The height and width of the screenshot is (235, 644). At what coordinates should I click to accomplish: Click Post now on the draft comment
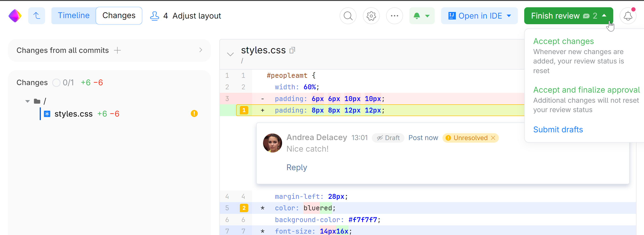coord(423,138)
